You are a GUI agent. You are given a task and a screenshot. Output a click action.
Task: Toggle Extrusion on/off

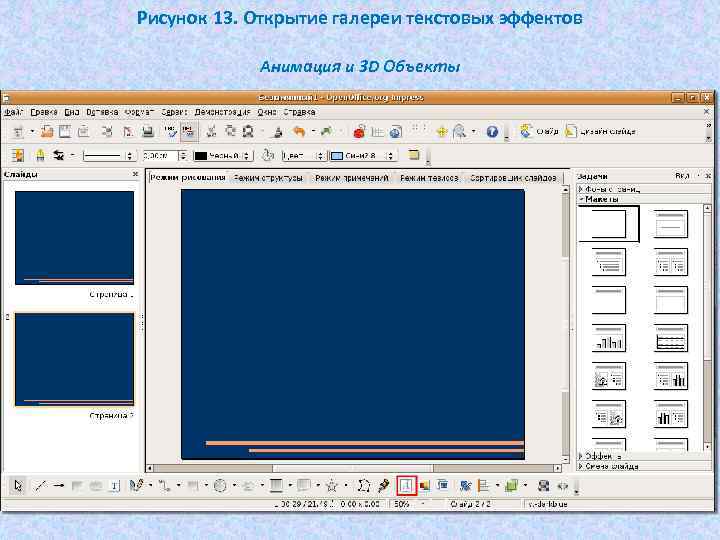click(544, 485)
